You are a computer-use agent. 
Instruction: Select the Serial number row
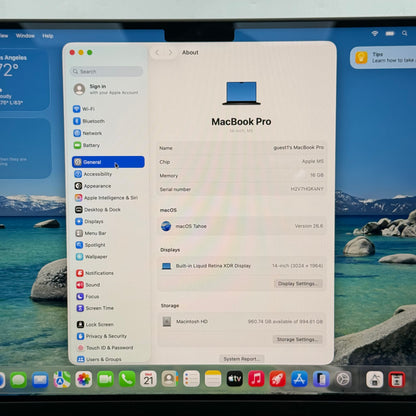pyautogui.click(x=241, y=189)
